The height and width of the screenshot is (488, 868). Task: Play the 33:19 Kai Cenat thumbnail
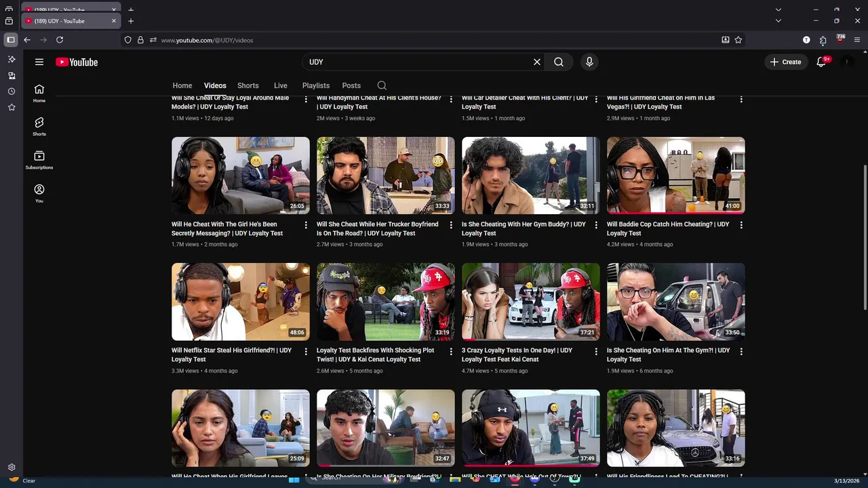[x=386, y=302]
